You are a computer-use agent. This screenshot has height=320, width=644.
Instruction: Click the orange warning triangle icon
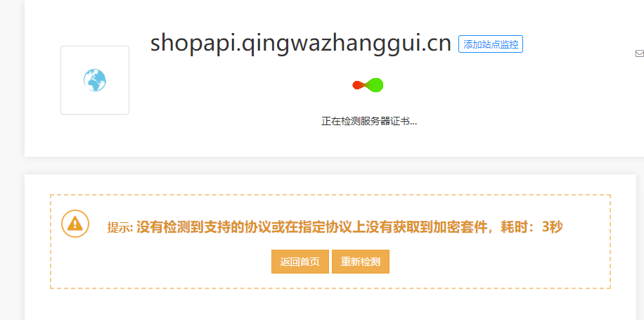coord(75,224)
